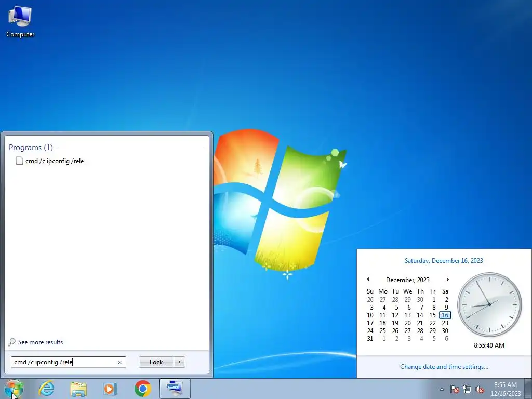Clear the search box with X
The width and height of the screenshot is (532, 399).
point(119,362)
